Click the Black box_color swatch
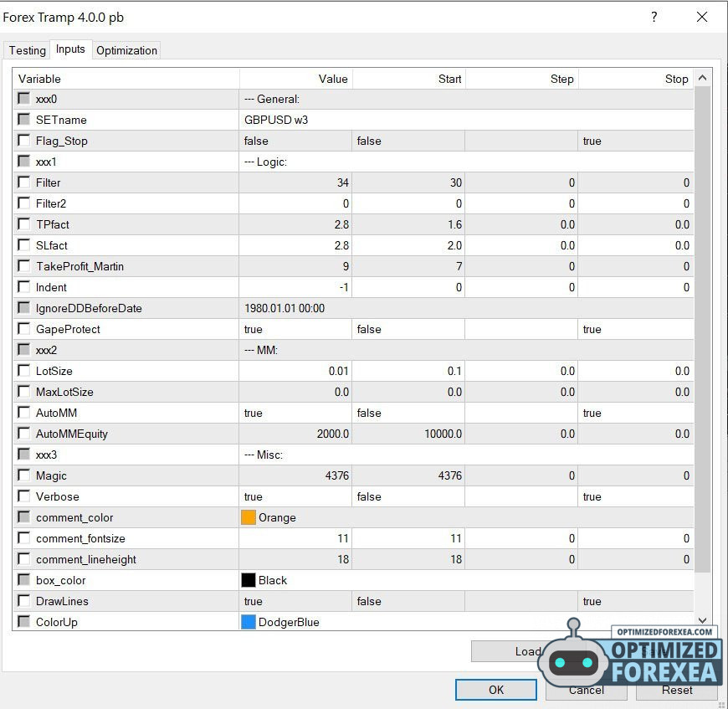728x709 pixels. (249, 580)
